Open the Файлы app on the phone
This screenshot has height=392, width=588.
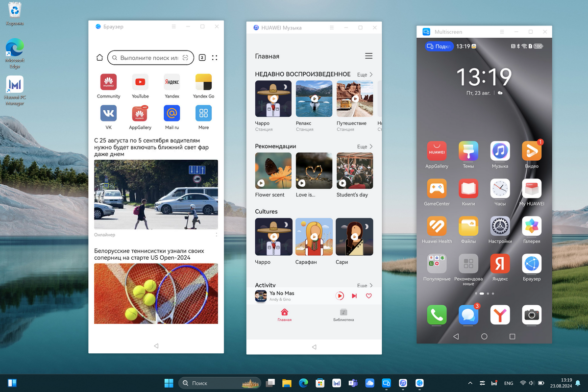pyautogui.click(x=468, y=226)
